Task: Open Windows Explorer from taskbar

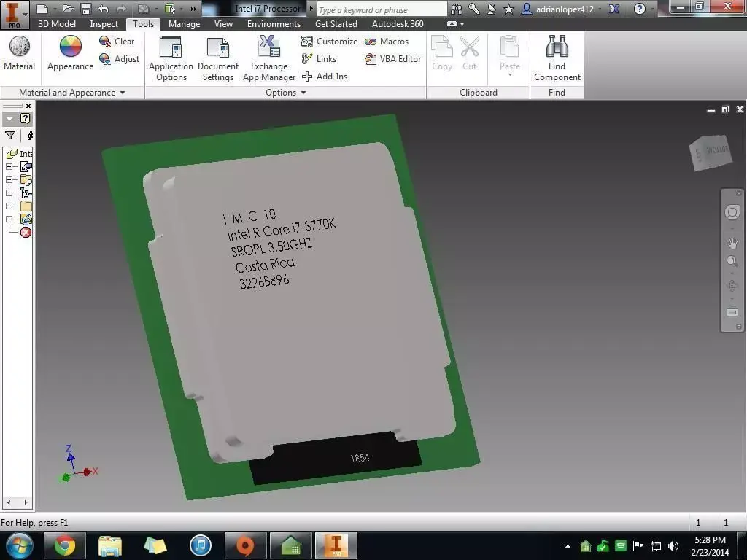Action: coord(110,545)
